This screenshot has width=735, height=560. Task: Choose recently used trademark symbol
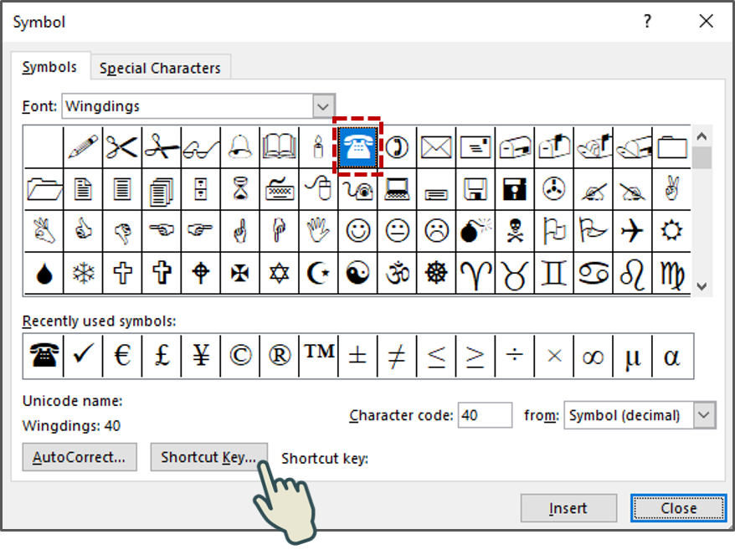tap(318, 356)
